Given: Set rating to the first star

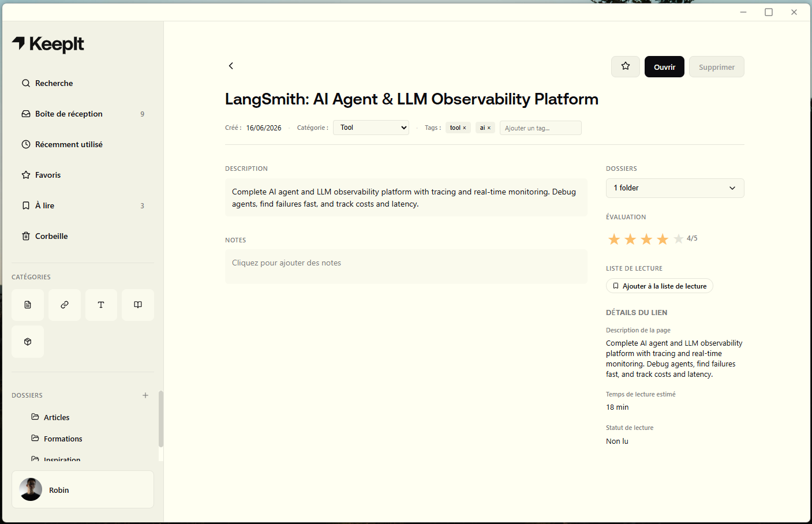Looking at the screenshot, I should (x=614, y=239).
